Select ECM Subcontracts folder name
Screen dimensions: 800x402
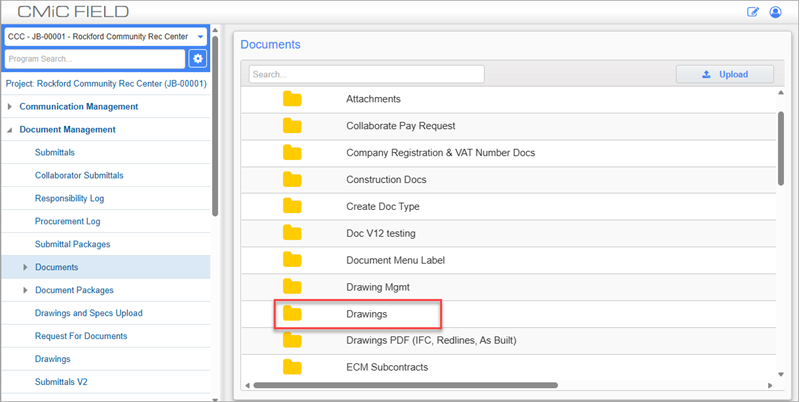tap(387, 367)
